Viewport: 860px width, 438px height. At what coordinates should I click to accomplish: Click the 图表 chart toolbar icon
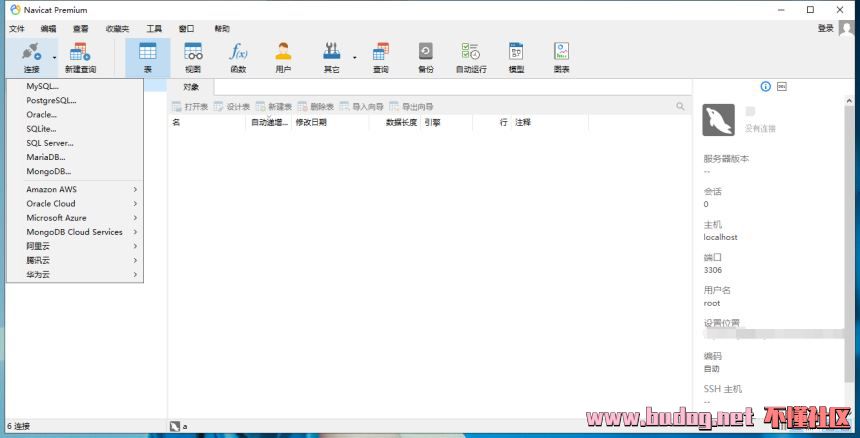pyautogui.click(x=561, y=52)
